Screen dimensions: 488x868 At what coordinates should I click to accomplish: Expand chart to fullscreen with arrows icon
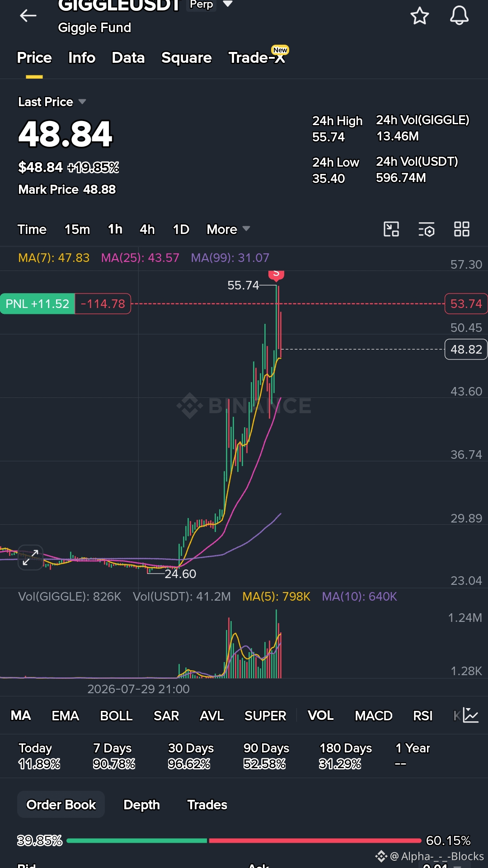tap(30, 557)
